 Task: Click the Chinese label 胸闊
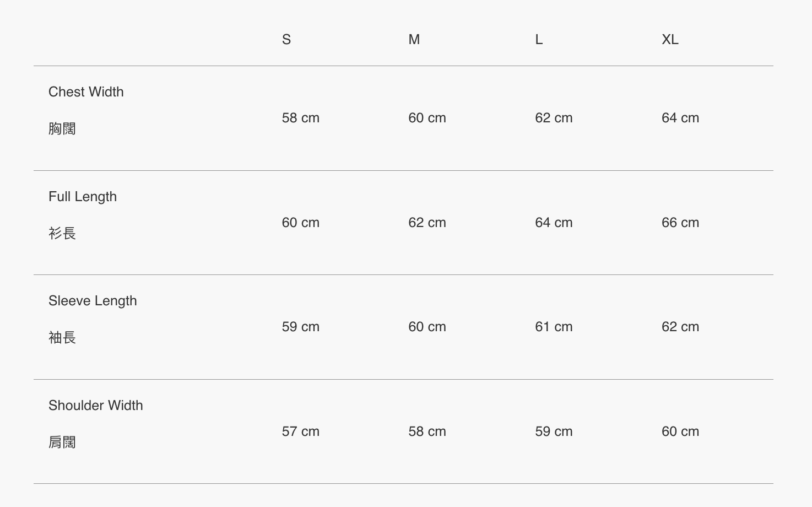click(x=62, y=129)
